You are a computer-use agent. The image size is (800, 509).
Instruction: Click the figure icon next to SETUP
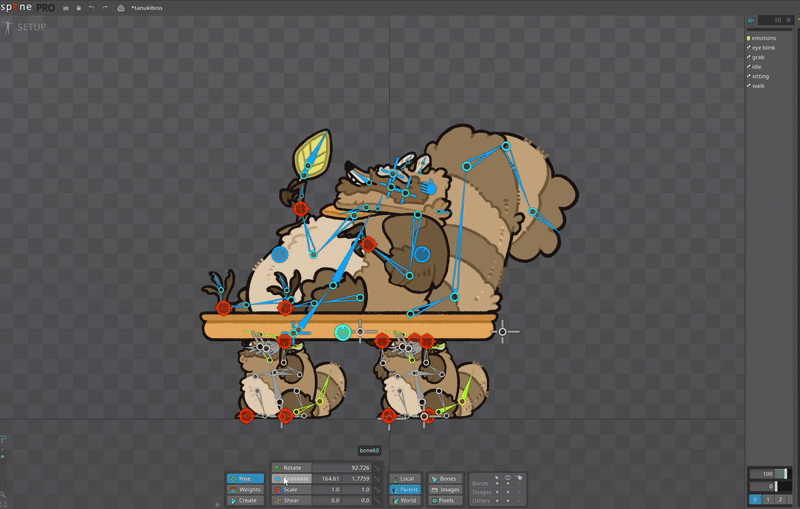(7, 27)
